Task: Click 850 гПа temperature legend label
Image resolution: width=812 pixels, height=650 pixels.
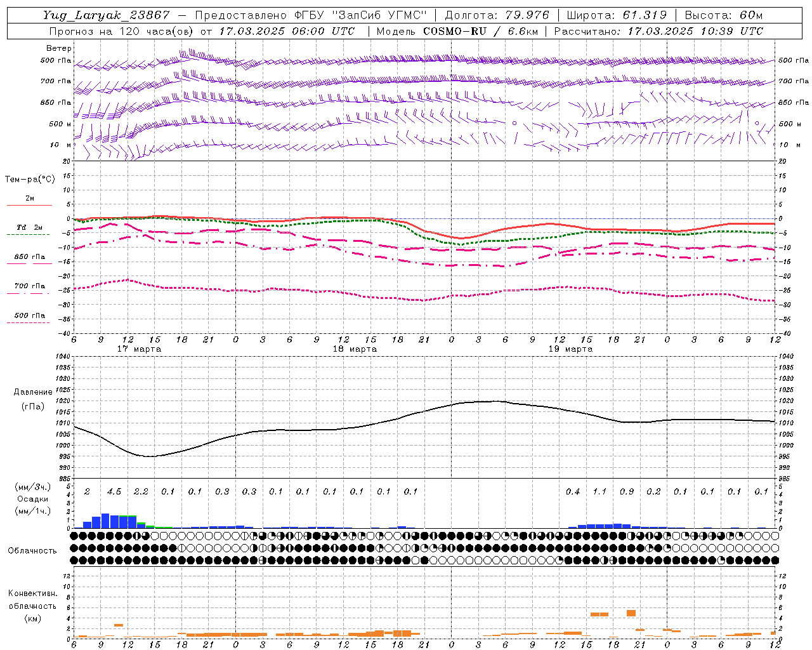Action: (30, 257)
